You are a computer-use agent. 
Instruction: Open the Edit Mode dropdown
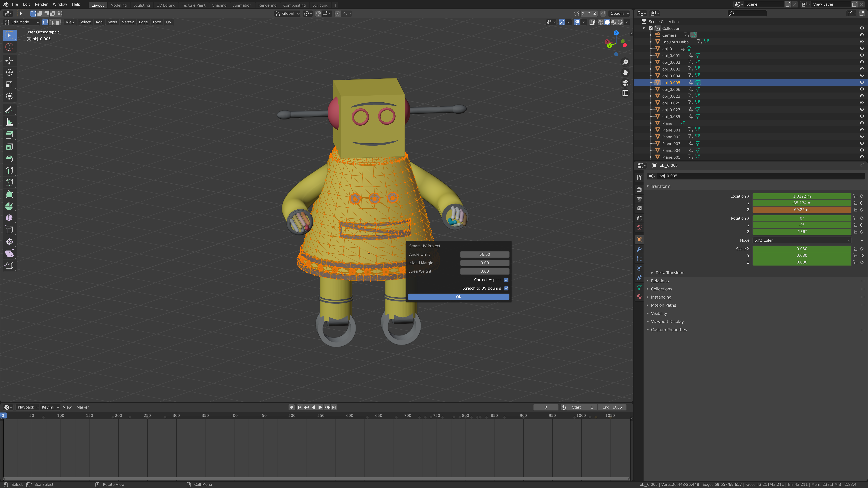21,22
